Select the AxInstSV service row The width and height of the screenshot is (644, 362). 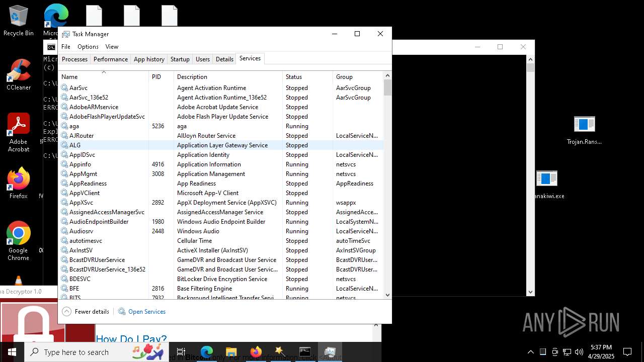click(x=221, y=250)
